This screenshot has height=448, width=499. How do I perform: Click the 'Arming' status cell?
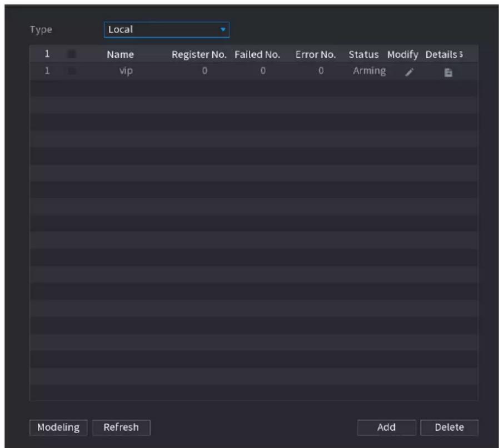click(369, 71)
